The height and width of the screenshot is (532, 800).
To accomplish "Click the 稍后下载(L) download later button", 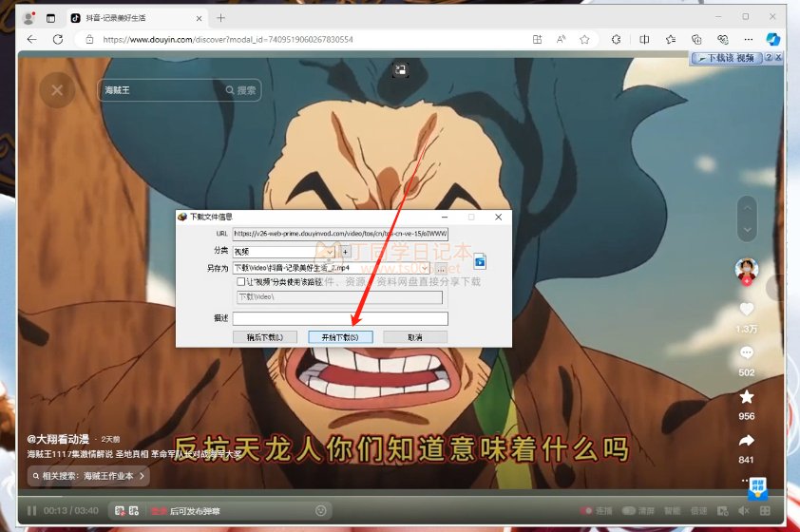I will 264,337.
